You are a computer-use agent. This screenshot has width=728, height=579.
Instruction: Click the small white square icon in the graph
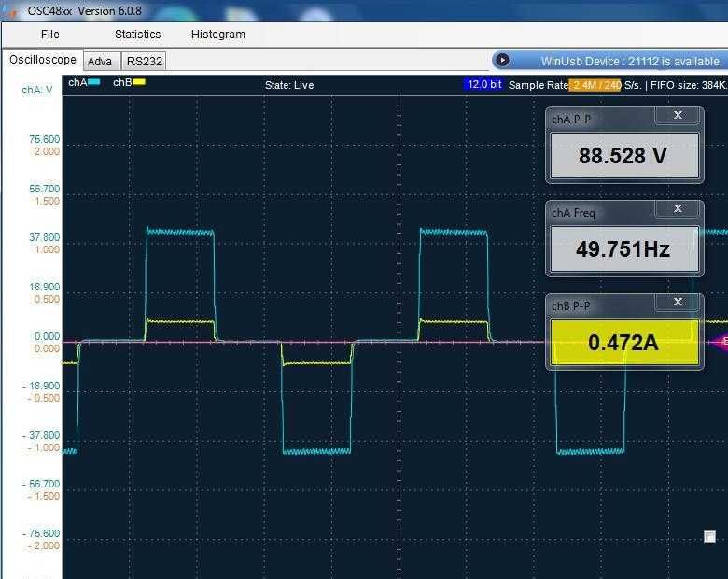tap(709, 536)
